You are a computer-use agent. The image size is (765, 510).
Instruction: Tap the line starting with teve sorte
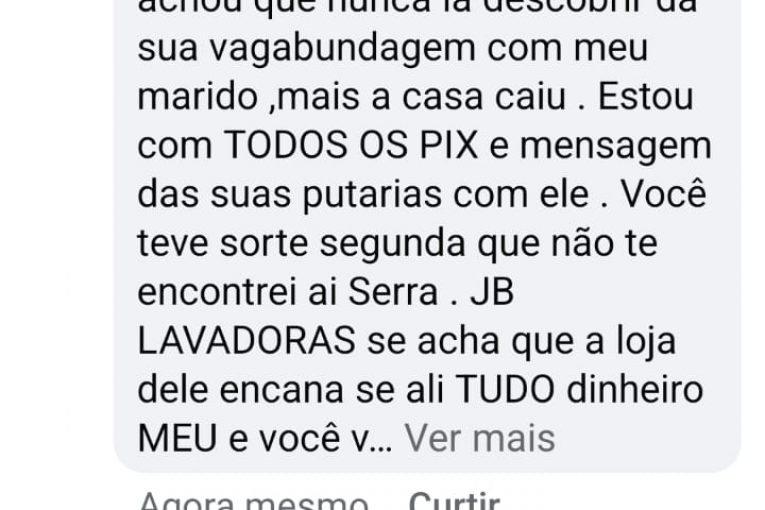click(398, 243)
